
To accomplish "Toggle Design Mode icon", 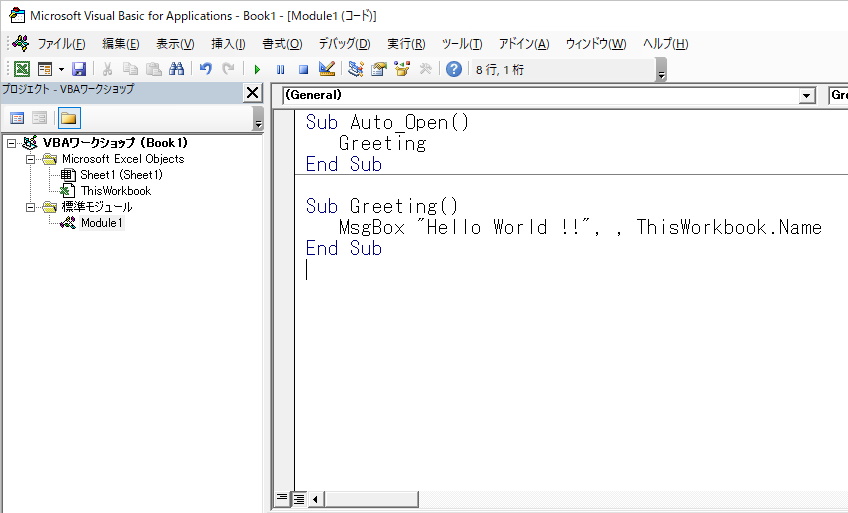I will pyautogui.click(x=327, y=69).
